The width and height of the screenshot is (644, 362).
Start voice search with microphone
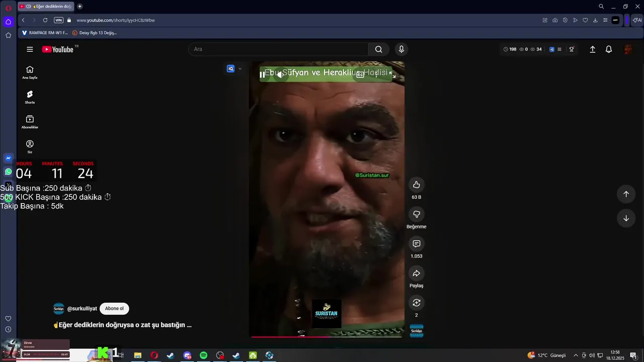point(401,49)
